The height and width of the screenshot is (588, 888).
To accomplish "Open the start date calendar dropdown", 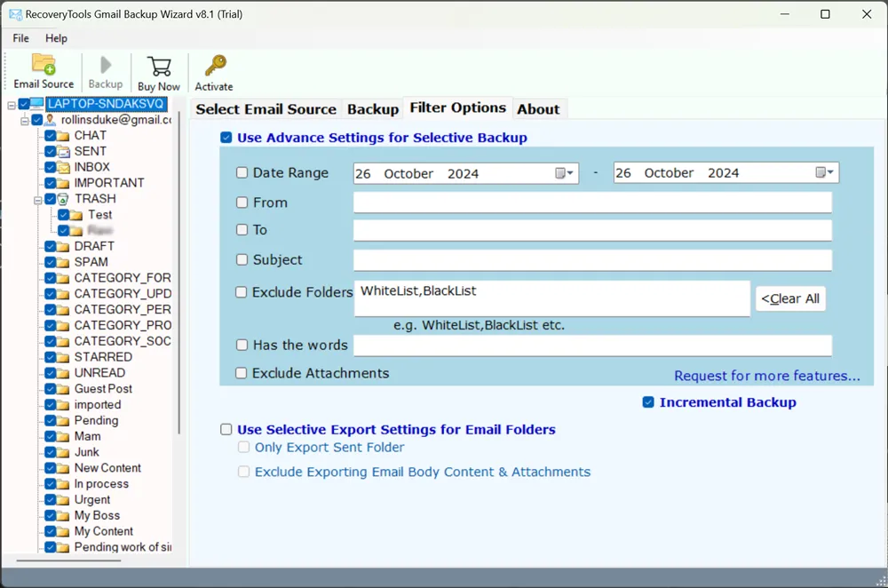I will point(565,173).
